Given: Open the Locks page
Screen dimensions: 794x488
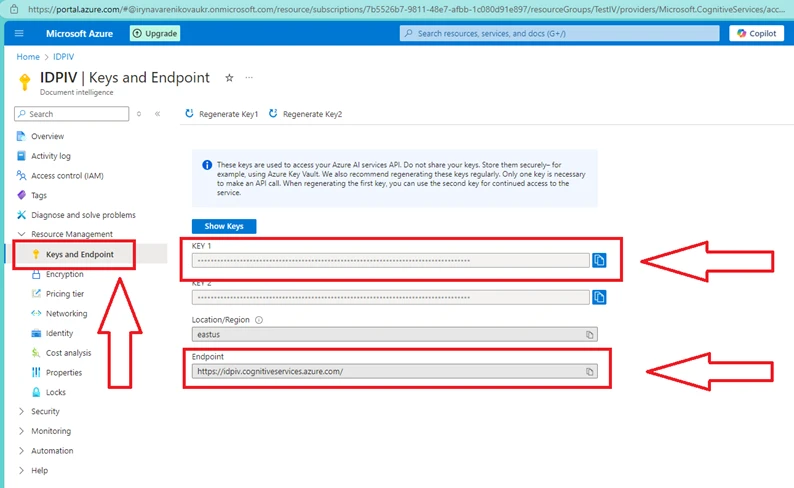Looking at the screenshot, I should coord(56,392).
